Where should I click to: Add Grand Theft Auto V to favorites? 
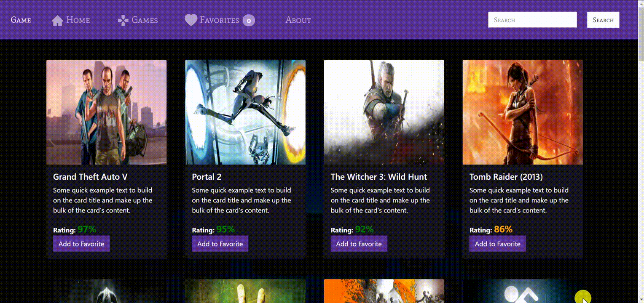pyautogui.click(x=81, y=244)
